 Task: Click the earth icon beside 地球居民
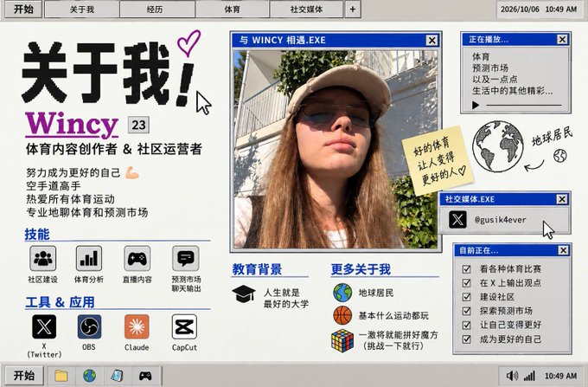[342, 293]
